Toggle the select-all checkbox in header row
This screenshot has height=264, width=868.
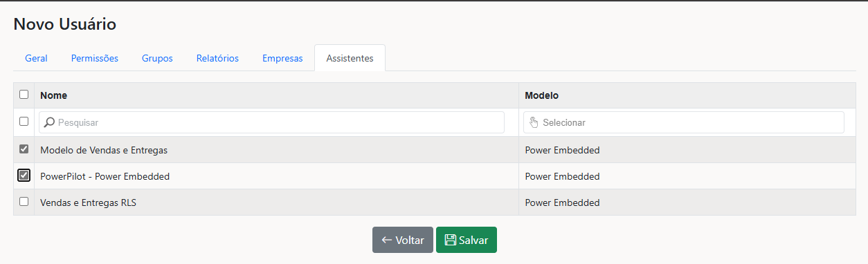pyautogui.click(x=24, y=95)
